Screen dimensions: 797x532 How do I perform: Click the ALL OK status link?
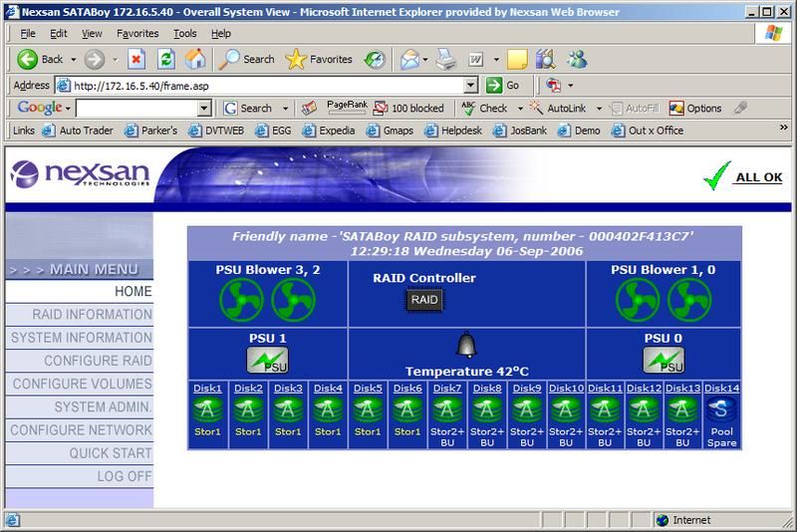(x=758, y=177)
